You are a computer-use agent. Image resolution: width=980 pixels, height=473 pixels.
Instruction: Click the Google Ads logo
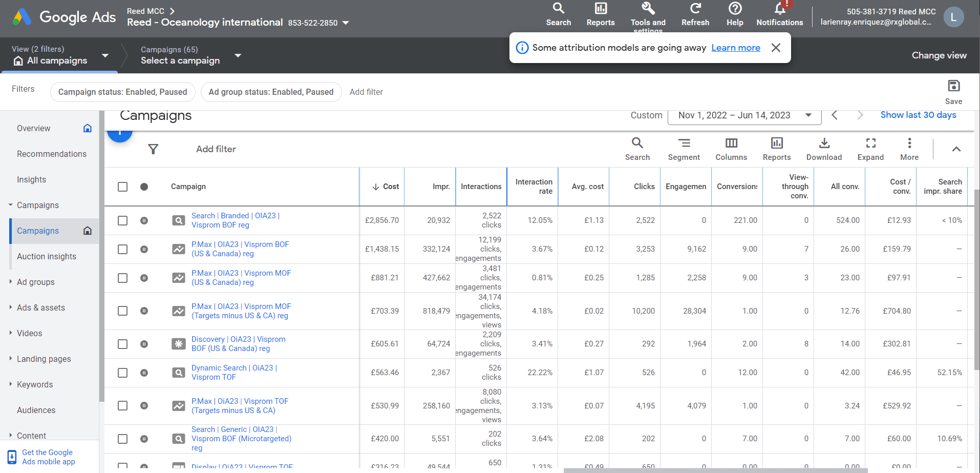click(x=65, y=17)
